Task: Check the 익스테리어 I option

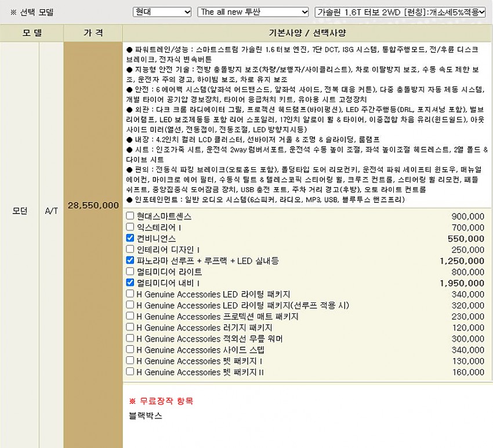Action: pyautogui.click(x=130, y=227)
